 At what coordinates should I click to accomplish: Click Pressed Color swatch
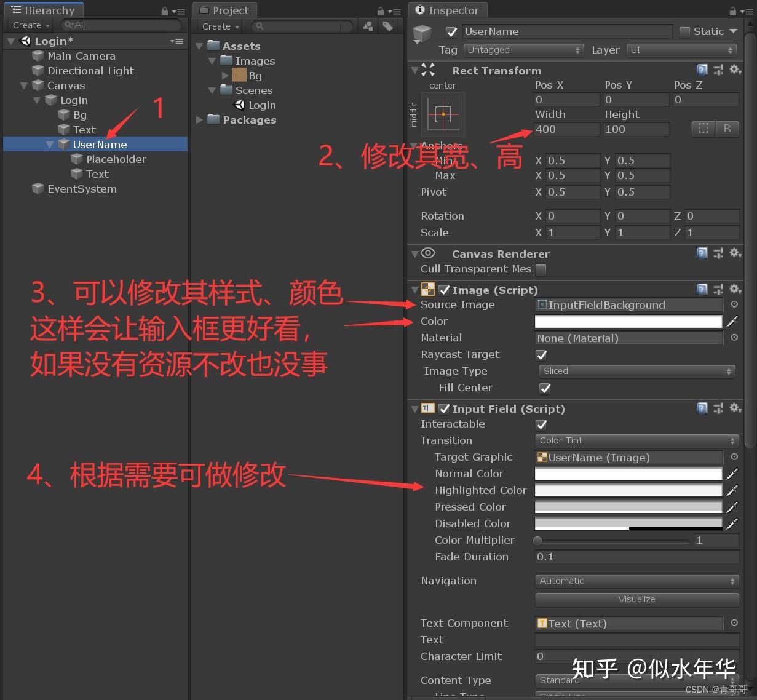coord(628,507)
